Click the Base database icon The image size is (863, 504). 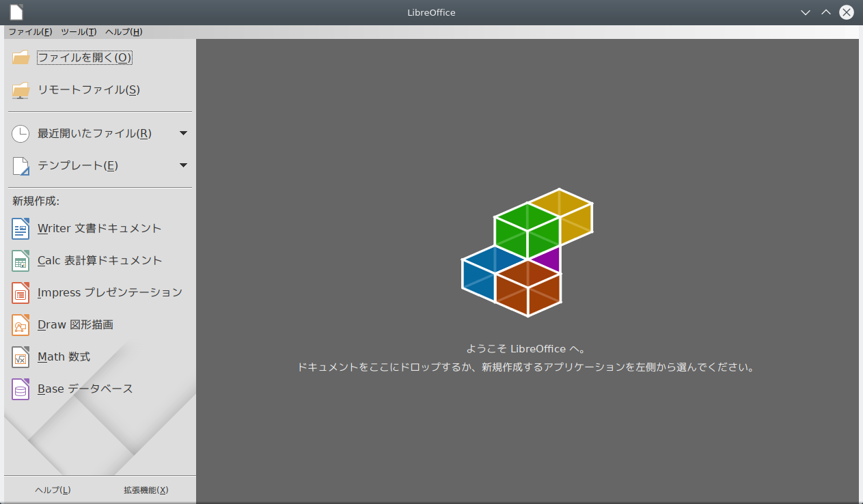tap(20, 389)
